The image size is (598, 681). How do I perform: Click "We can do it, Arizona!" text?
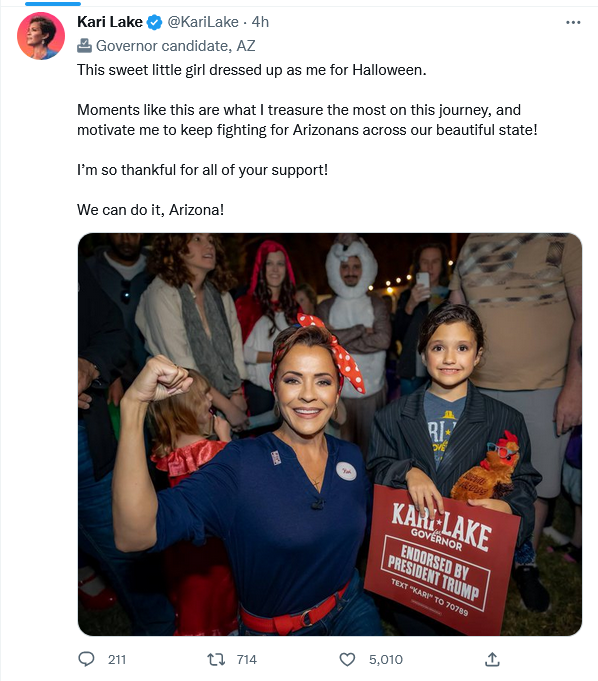click(150, 210)
